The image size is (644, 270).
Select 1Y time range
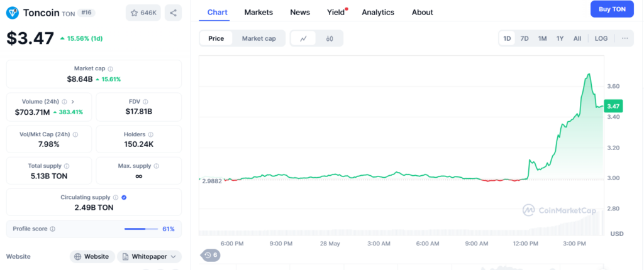coord(560,38)
